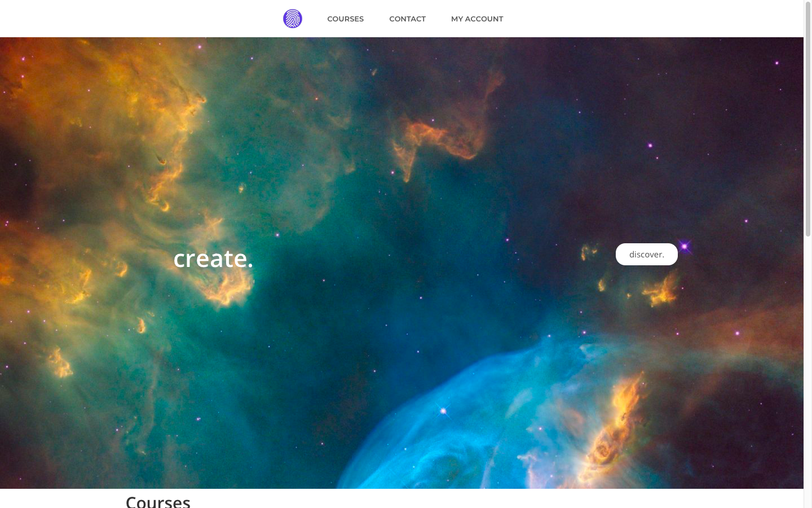Click the glowing orange cloud under create.
812x508 pixels.
tap(226, 288)
